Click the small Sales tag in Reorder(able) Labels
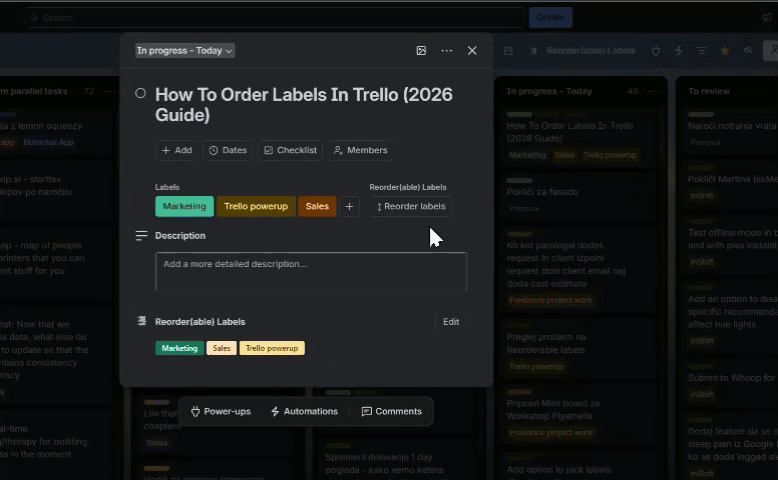This screenshot has width=778, height=480. pyautogui.click(x=221, y=348)
